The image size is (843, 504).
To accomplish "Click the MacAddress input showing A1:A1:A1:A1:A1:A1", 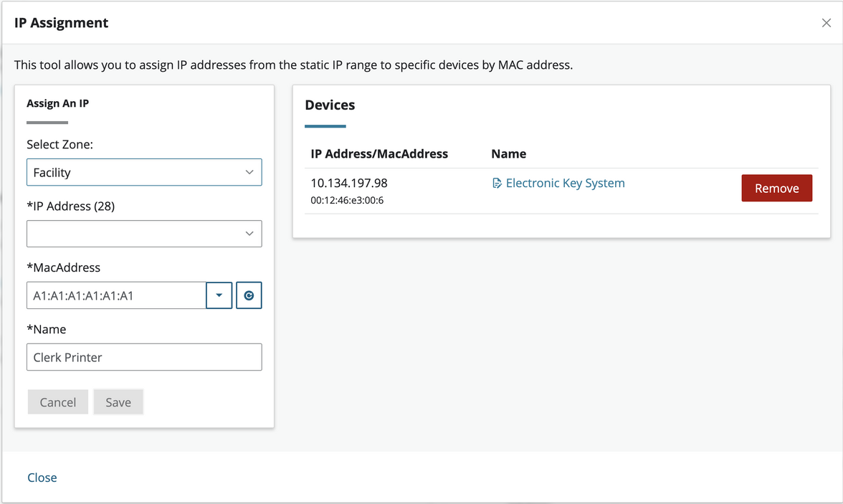I will [x=115, y=295].
